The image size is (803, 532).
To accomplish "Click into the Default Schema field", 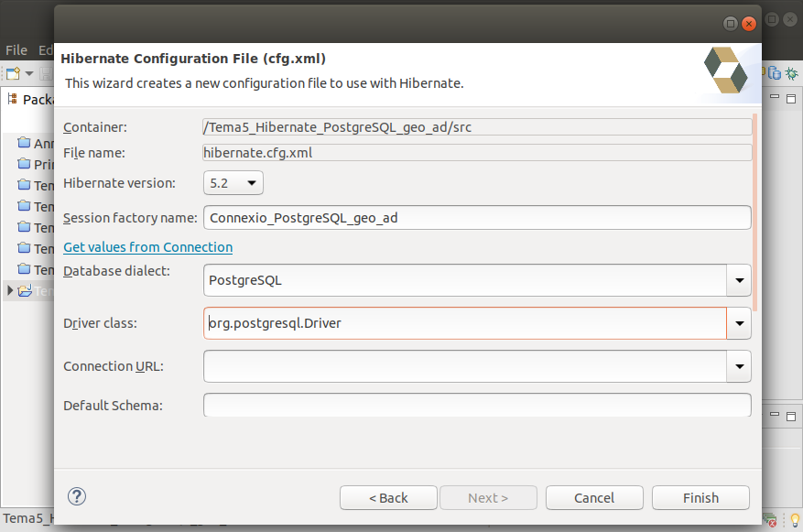I will click(477, 405).
